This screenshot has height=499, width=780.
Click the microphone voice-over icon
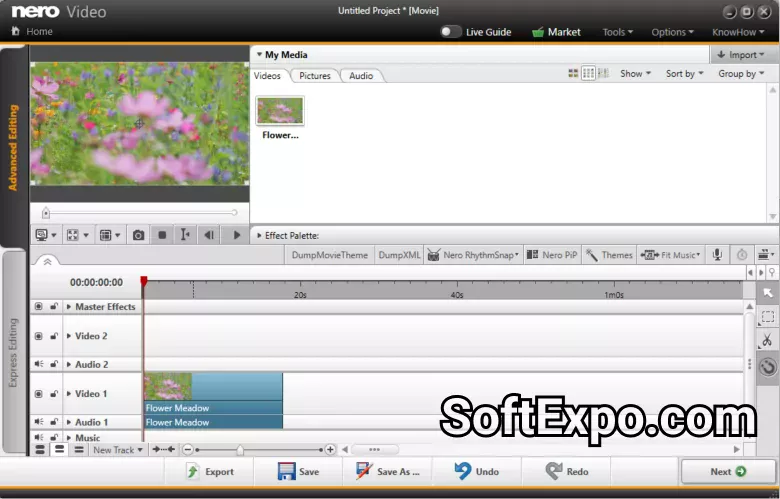coord(717,255)
